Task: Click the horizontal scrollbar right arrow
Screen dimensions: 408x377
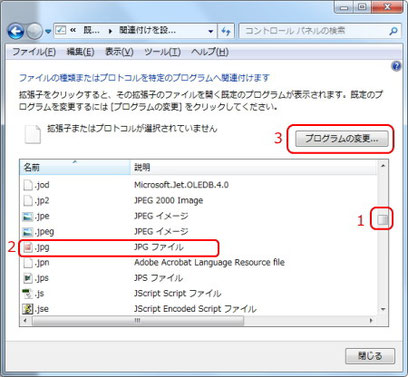Action: (x=371, y=321)
